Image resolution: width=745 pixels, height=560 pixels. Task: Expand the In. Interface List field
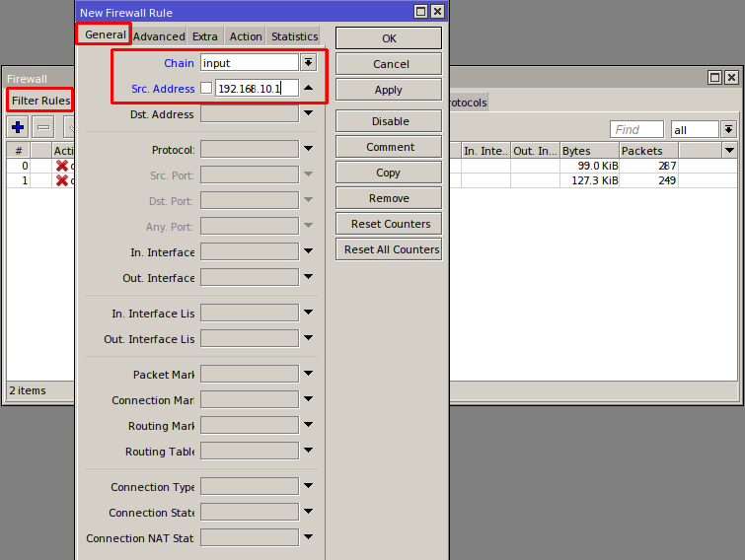pos(308,313)
